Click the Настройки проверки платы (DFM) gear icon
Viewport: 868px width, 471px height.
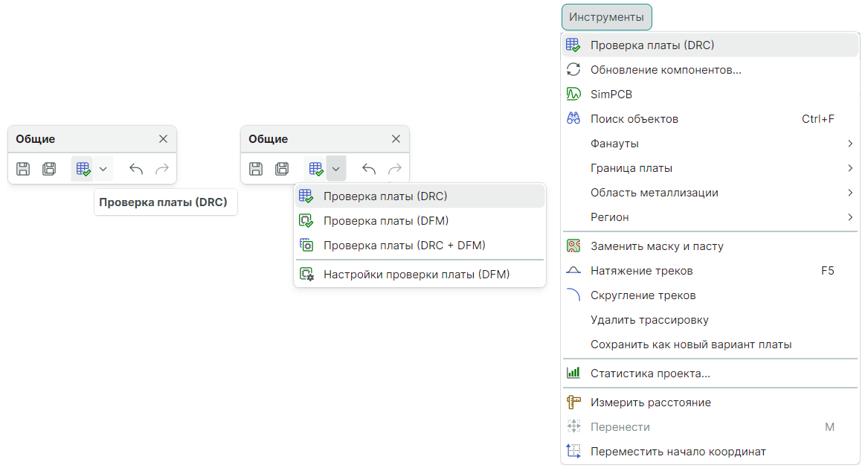[306, 274]
